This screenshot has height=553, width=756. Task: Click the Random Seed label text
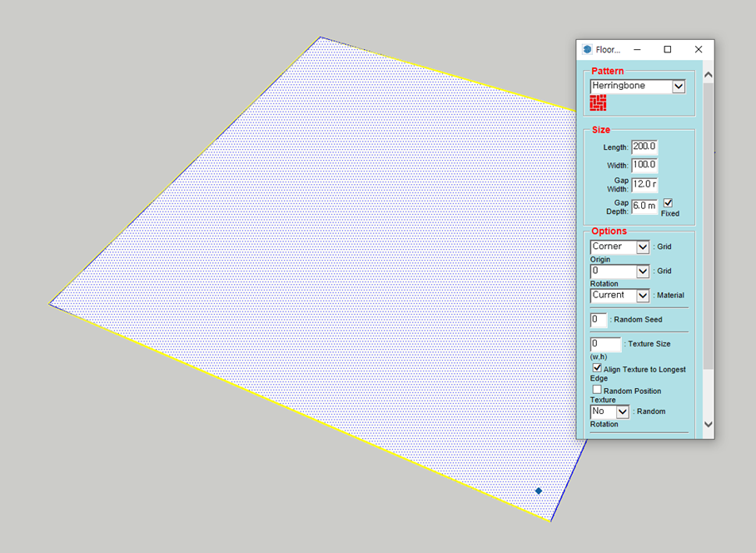pos(638,320)
